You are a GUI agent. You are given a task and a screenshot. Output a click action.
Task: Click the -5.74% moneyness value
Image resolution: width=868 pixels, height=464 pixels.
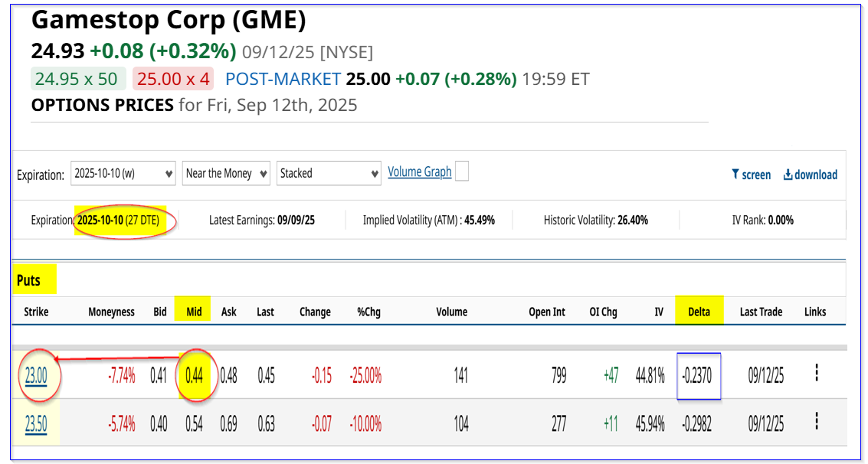pyautogui.click(x=122, y=424)
